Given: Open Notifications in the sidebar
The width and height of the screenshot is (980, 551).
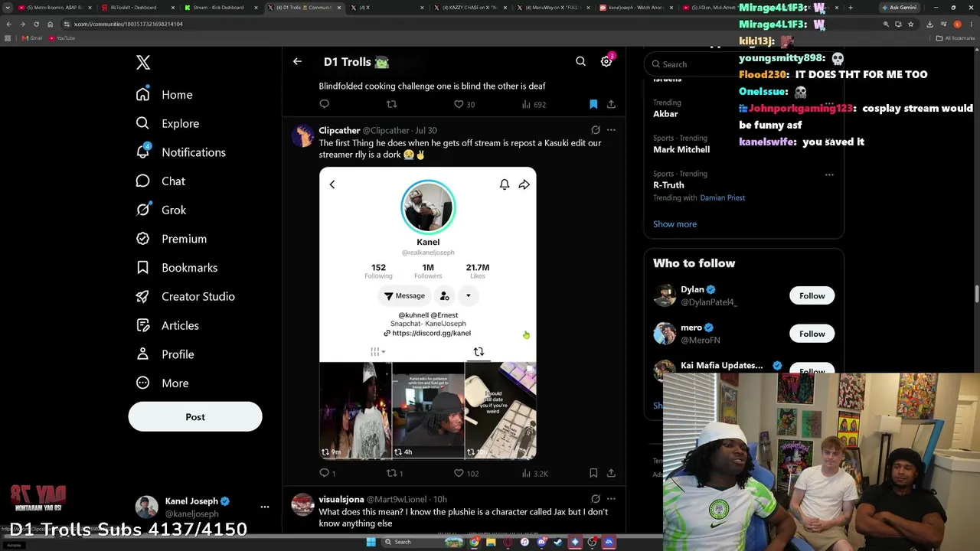Looking at the screenshot, I should 181,152.
